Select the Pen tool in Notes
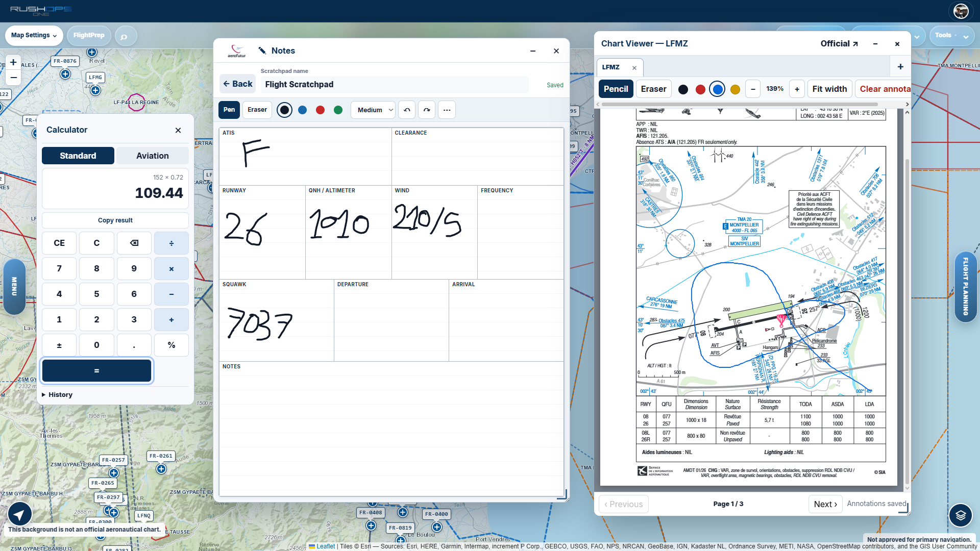Image resolution: width=980 pixels, height=551 pixels. pyautogui.click(x=229, y=110)
